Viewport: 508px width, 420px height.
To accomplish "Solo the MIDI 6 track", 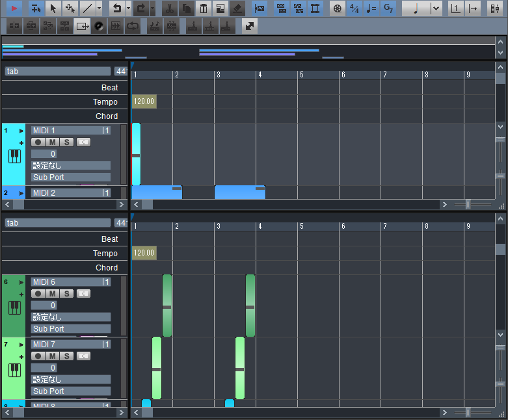I will click(x=66, y=294).
